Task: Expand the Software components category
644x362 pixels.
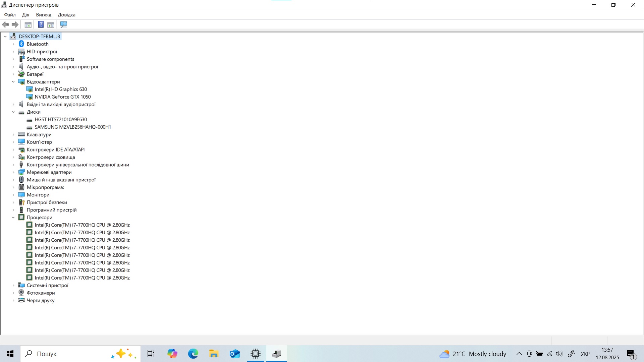Action: [13, 59]
